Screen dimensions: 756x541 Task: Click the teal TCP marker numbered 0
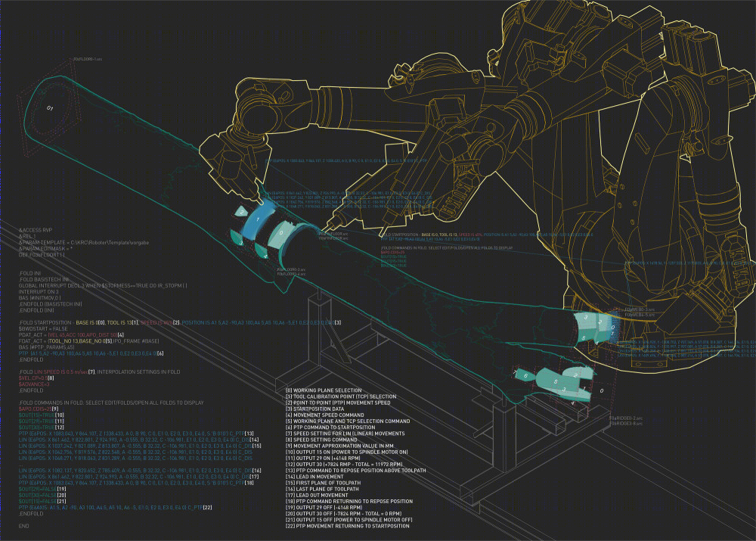(281, 232)
